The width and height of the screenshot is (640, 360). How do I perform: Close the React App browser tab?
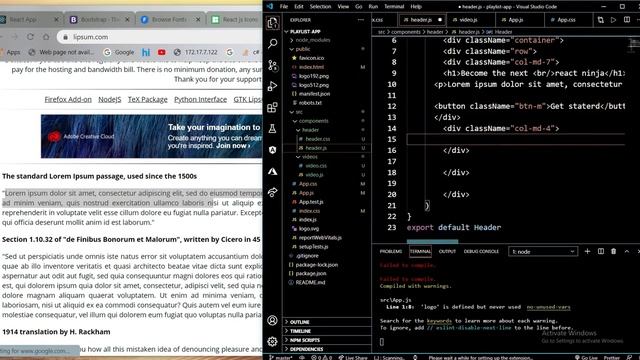[x=56, y=20]
